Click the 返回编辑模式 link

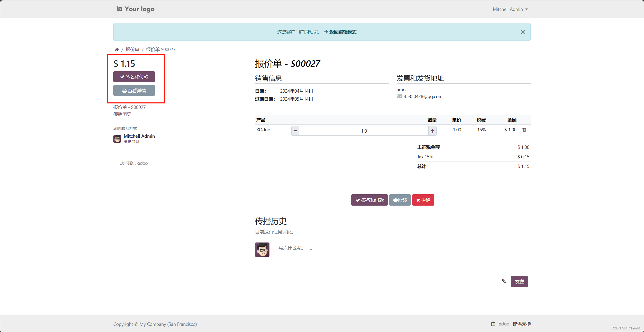(343, 32)
